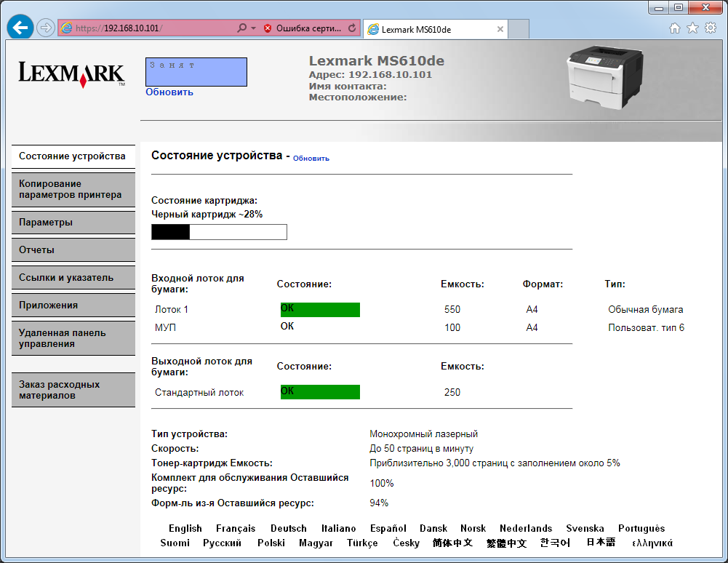This screenshot has height=563, width=728.
Task: Expand the address bar dropdown arrow
Action: (x=254, y=28)
